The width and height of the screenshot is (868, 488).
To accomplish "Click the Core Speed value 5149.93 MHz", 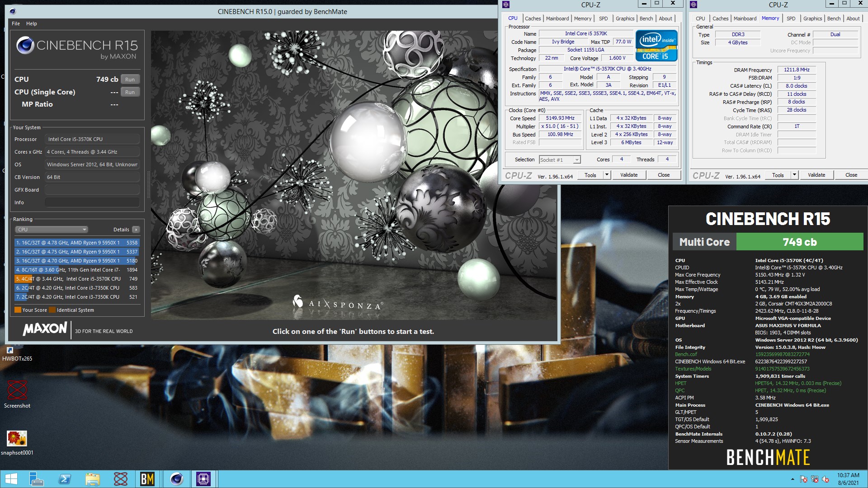I will click(560, 118).
